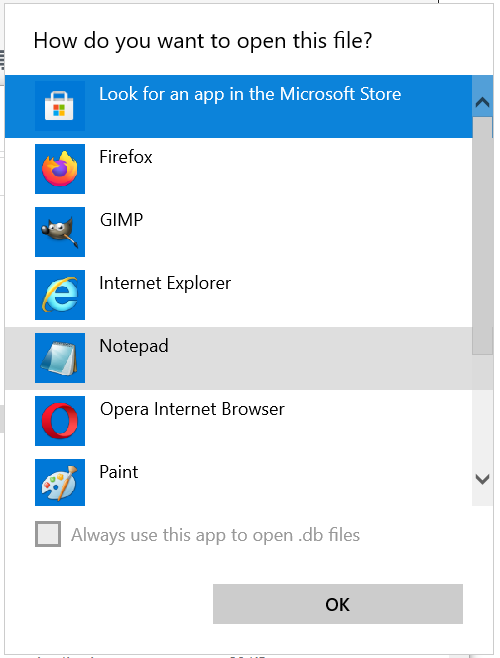
Task: Click the scroll down arrow in app list
Action: pyautogui.click(x=482, y=479)
